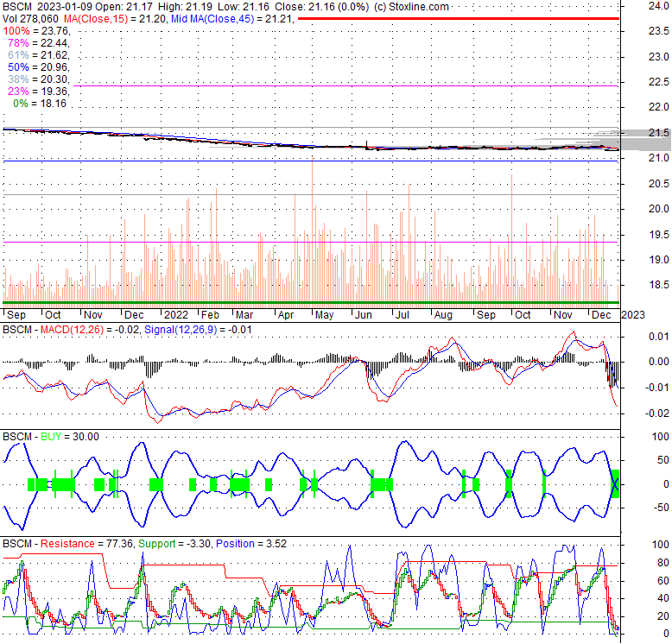Image resolution: width=672 pixels, height=644 pixels.
Task: Click the 'Feb' month marker on time axis
Action: 210,315
